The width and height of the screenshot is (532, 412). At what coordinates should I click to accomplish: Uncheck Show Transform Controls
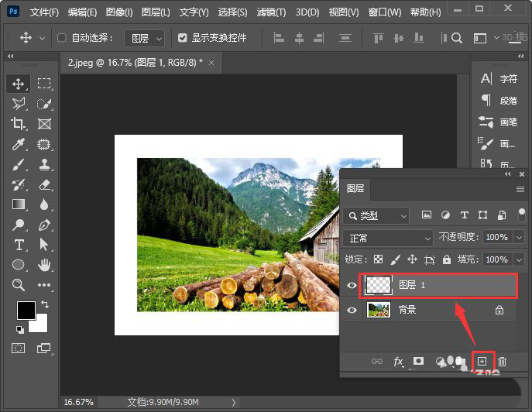(183, 38)
